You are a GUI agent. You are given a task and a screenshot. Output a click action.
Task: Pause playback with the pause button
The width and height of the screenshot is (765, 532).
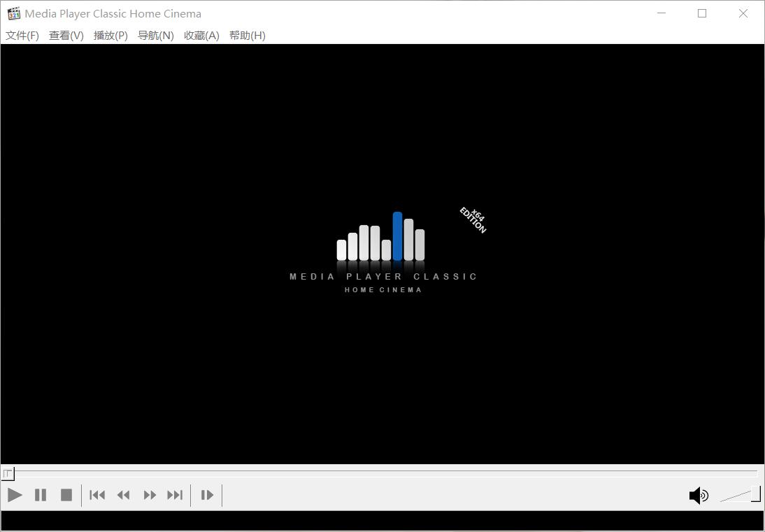[41, 495]
